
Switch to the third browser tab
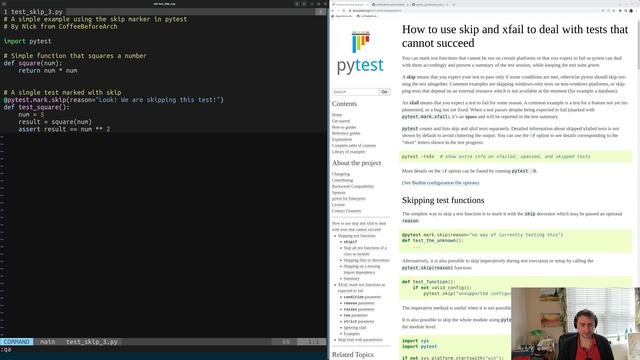(429, 4)
